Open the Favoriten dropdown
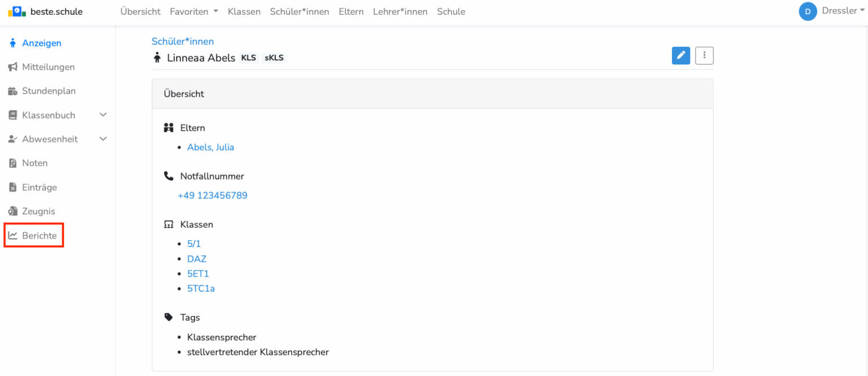 (x=194, y=12)
